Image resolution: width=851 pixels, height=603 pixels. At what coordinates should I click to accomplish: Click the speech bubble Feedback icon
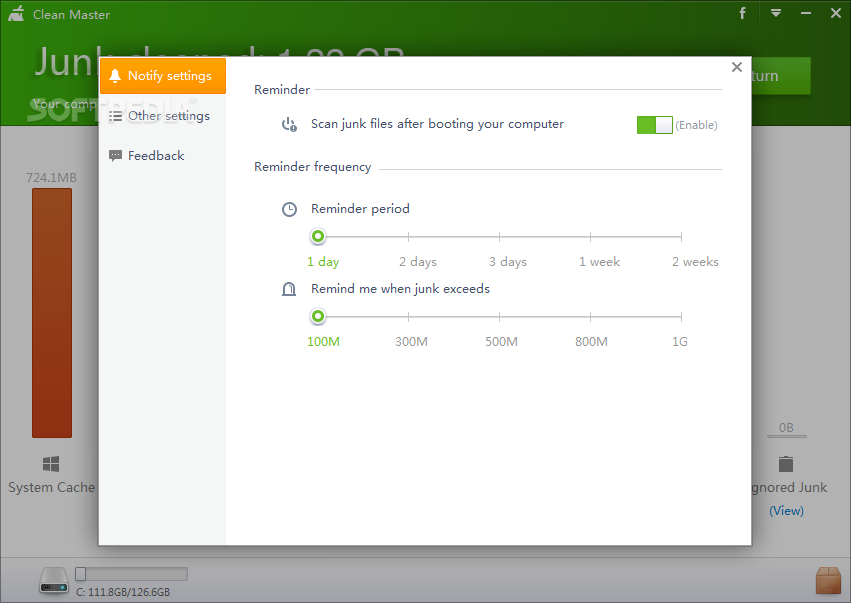115,156
